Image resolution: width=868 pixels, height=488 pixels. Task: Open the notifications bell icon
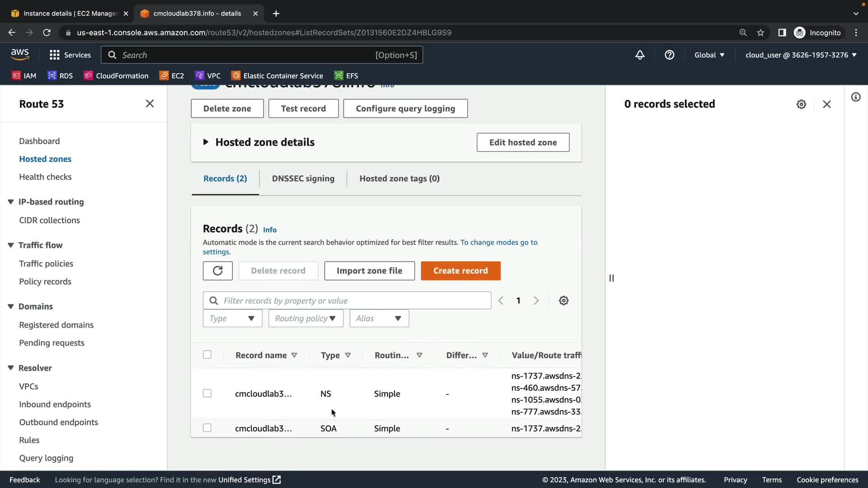pyautogui.click(x=640, y=55)
